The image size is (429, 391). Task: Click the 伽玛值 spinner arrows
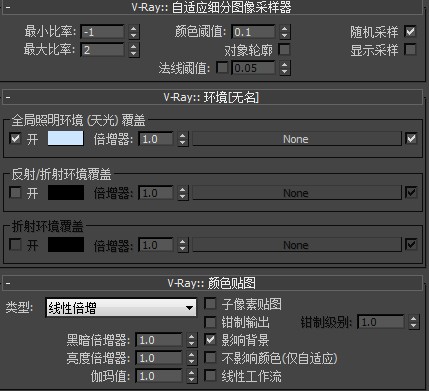[191, 376]
